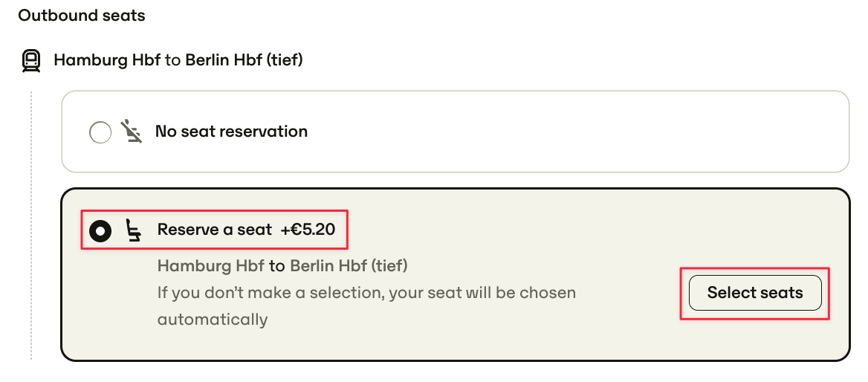Click grey Berlin Hbf (tief) text inside reservation card
The height and width of the screenshot is (382, 868).
[349, 266]
